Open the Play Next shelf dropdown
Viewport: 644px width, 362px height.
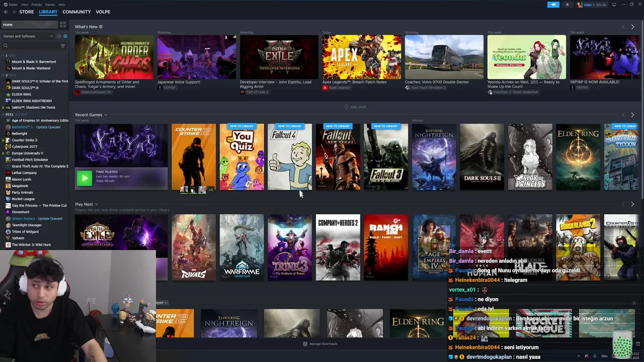pos(96,204)
